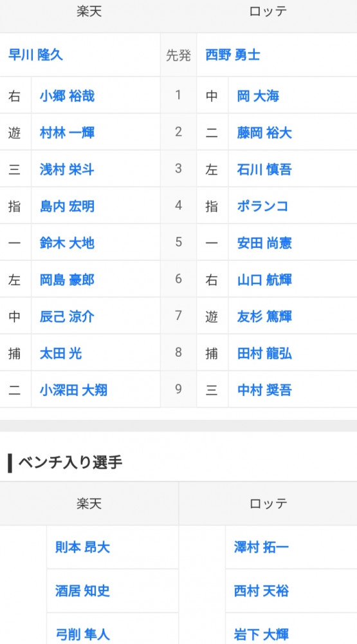The image size is (357, 644).
Task: View 浅村 栄斗 player details
Action: tap(67, 169)
